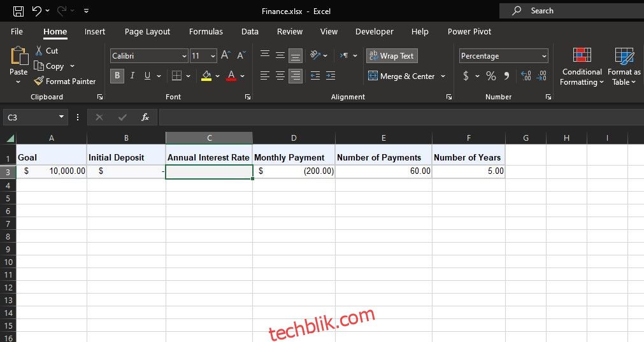
Task: Open Customize Quick Access Toolbar menu
Action: click(86, 11)
